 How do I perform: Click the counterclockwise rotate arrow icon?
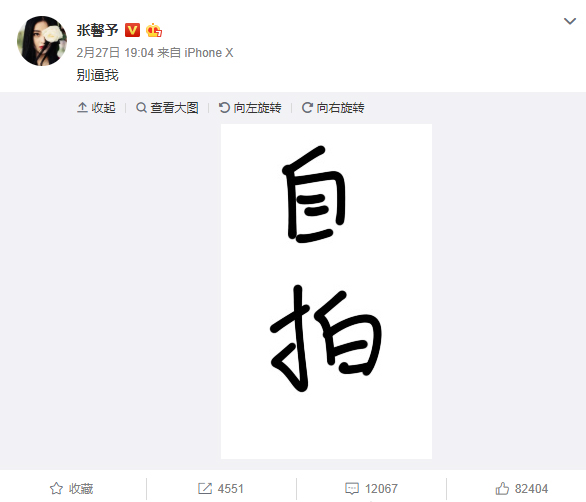coord(224,108)
